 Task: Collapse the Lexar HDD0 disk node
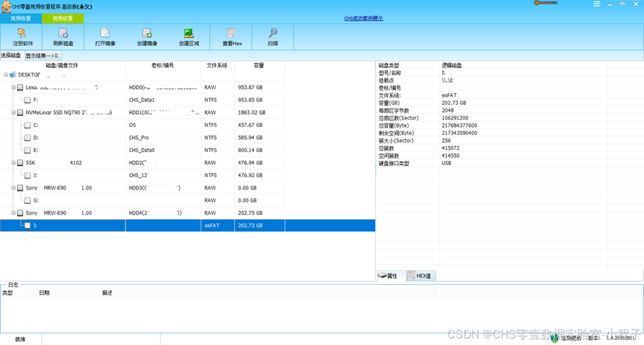pos(13,88)
